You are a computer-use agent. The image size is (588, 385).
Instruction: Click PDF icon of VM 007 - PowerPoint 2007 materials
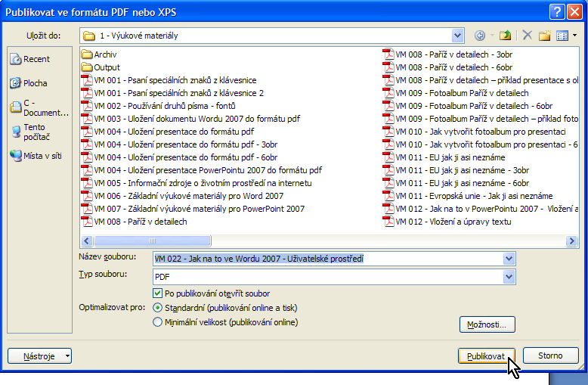(x=87, y=209)
